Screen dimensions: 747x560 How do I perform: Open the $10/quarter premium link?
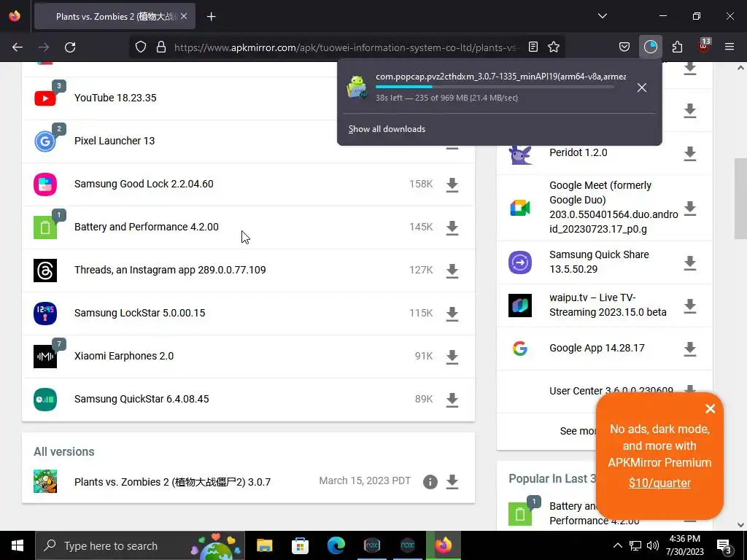(x=659, y=483)
